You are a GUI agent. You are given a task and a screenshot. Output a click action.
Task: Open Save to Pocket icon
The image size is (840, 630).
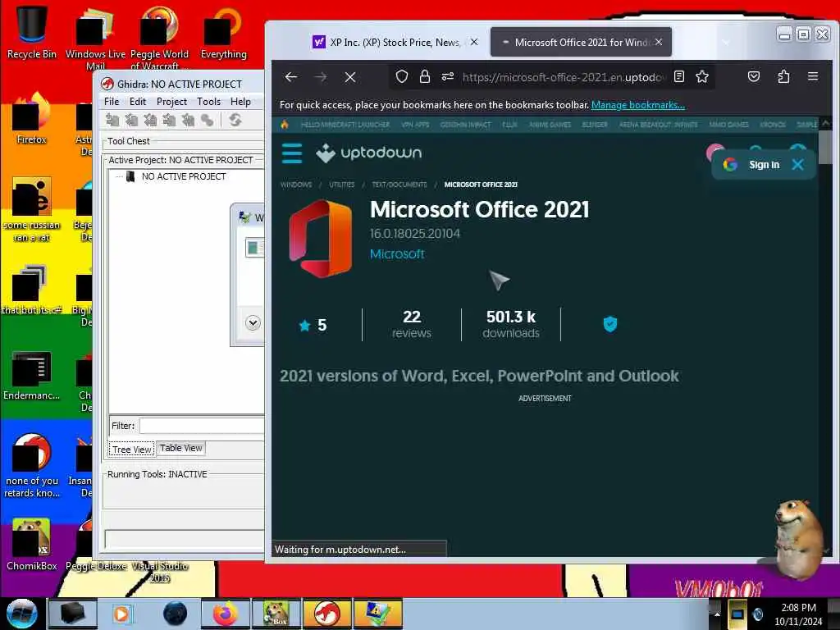click(x=754, y=76)
